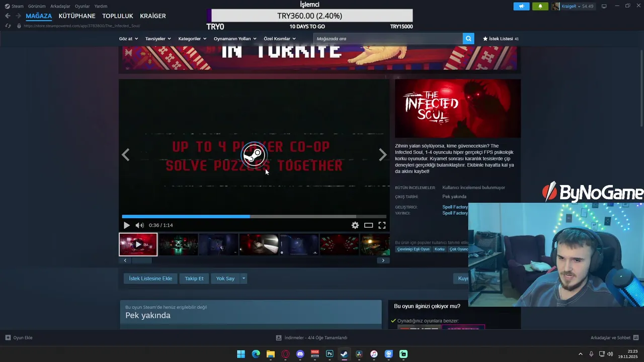Select the third dark blue screenshot thumbnail
Viewport: 644px width, 362px height.
point(219,244)
